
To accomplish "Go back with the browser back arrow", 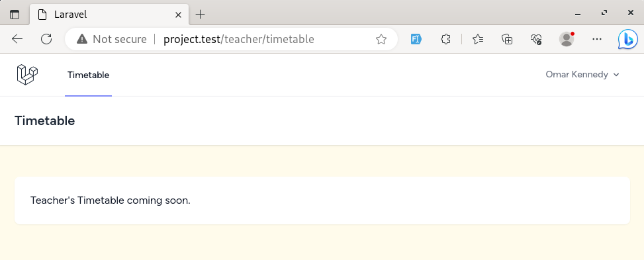I will [x=17, y=39].
